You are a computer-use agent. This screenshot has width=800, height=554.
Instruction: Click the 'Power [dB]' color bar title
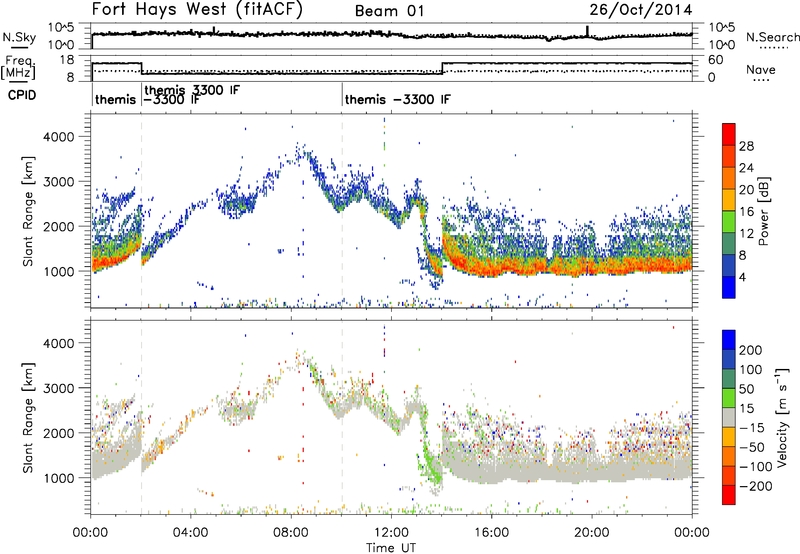[763, 211]
